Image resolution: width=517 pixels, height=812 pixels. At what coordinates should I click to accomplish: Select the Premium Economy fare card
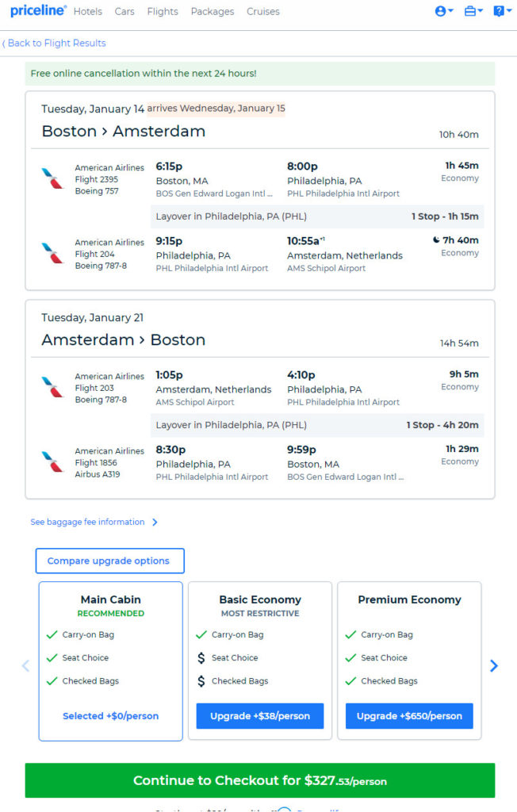pyautogui.click(x=409, y=661)
